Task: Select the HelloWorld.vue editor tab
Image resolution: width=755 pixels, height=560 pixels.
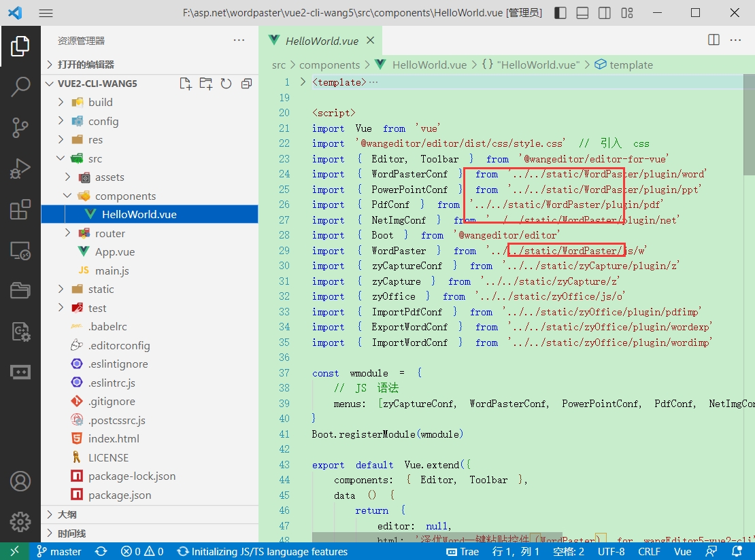Action: [321, 41]
